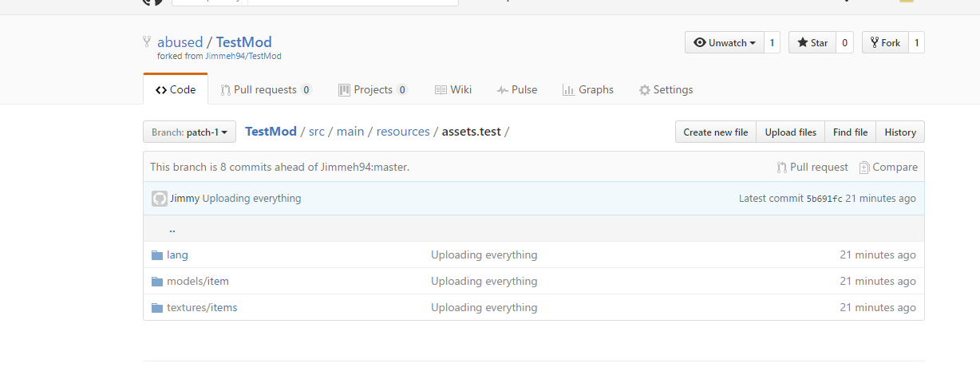Open the Branch: patch-1 selector
Image resolution: width=980 pixels, height=367 pixels.
coord(189,132)
